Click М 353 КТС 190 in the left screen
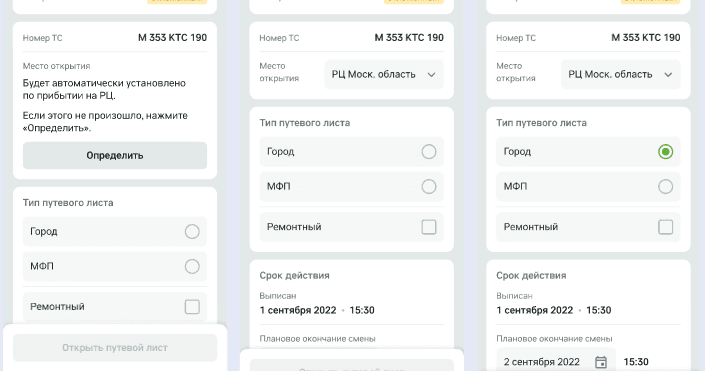The image size is (705, 371). point(172,38)
